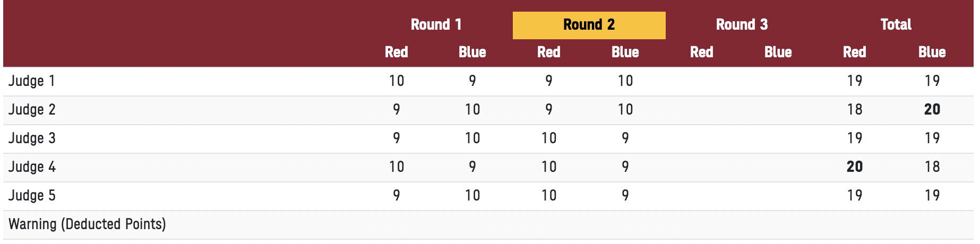Click the Judge 3 row label
This screenshot has width=980, height=244.
(32, 138)
